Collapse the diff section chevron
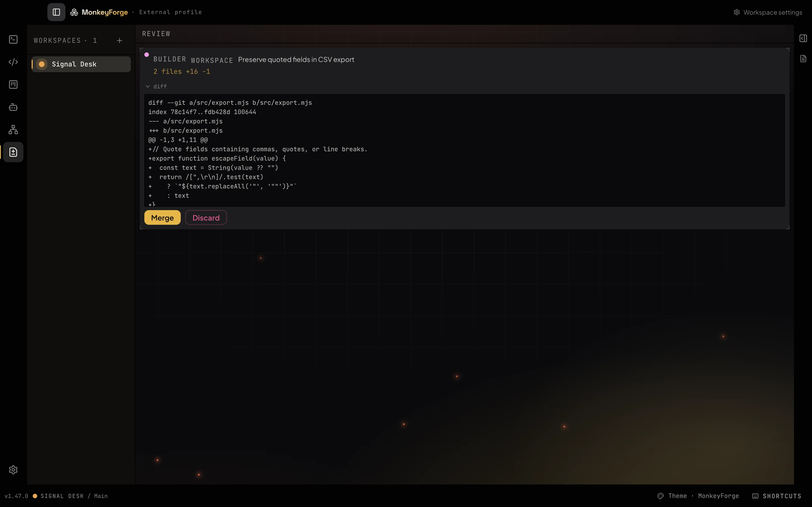Viewport: 812px width, 507px height. click(148, 86)
